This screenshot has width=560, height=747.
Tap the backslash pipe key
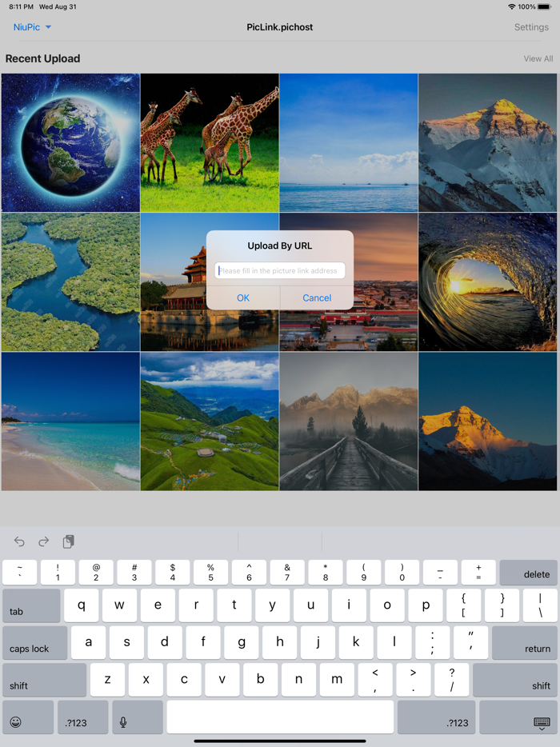click(540, 605)
